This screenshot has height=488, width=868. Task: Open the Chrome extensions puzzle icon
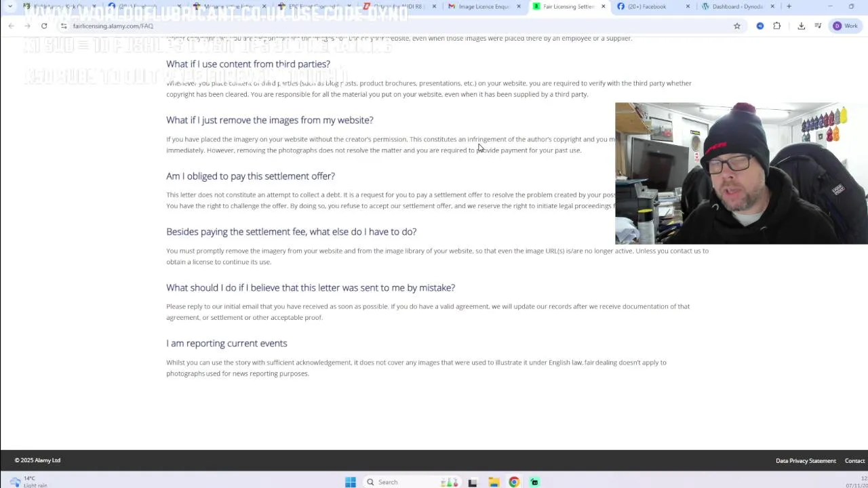pyautogui.click(x=777, y=26)
